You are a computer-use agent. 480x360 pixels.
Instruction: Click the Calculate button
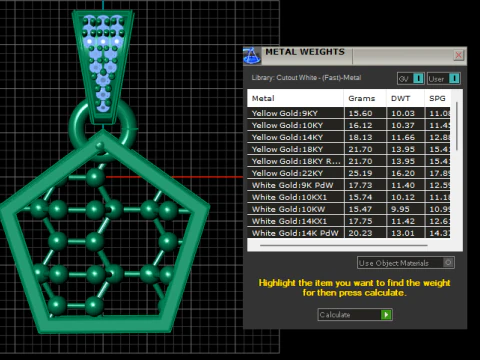pos(355,315)
